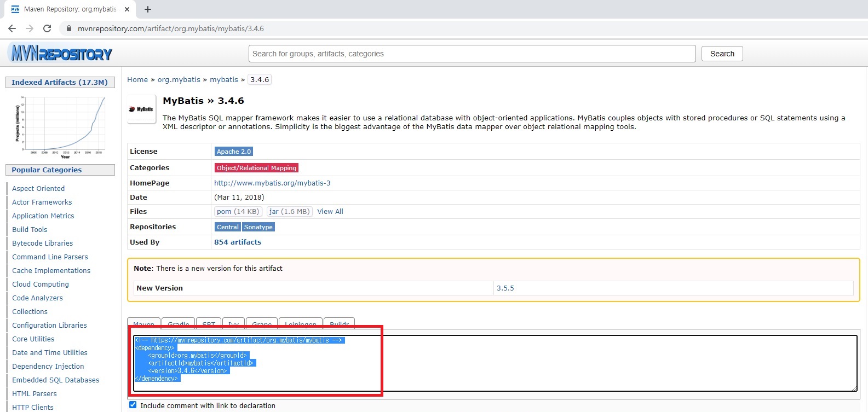
Task: Click the MyBatis logo thumbnail
Action: click(x=141, y=109)
